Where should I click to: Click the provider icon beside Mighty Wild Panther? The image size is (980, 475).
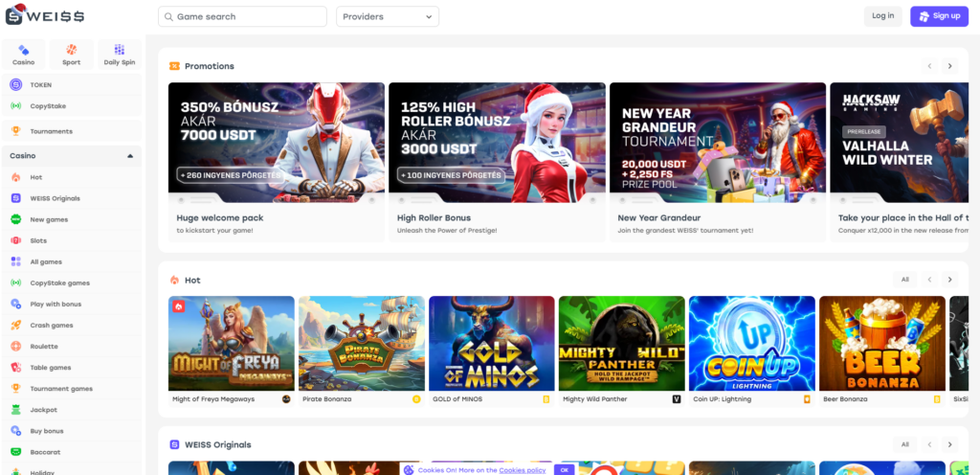(677, 398)
